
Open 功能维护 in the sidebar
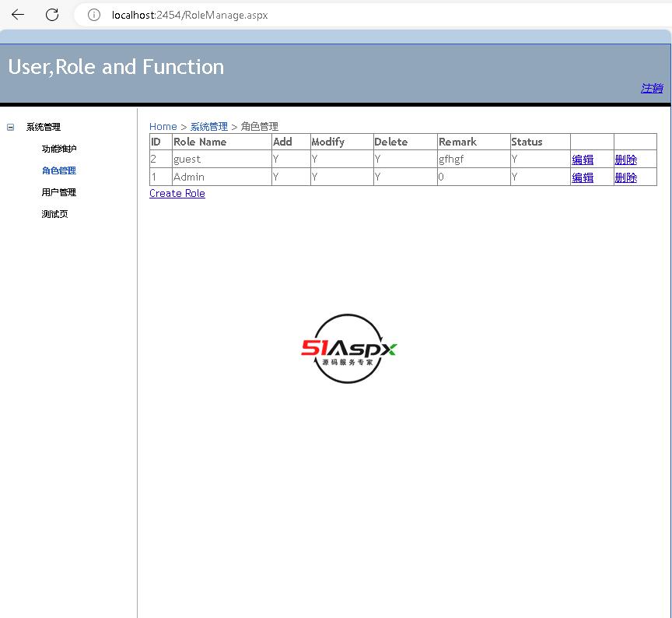coord(59,149)
